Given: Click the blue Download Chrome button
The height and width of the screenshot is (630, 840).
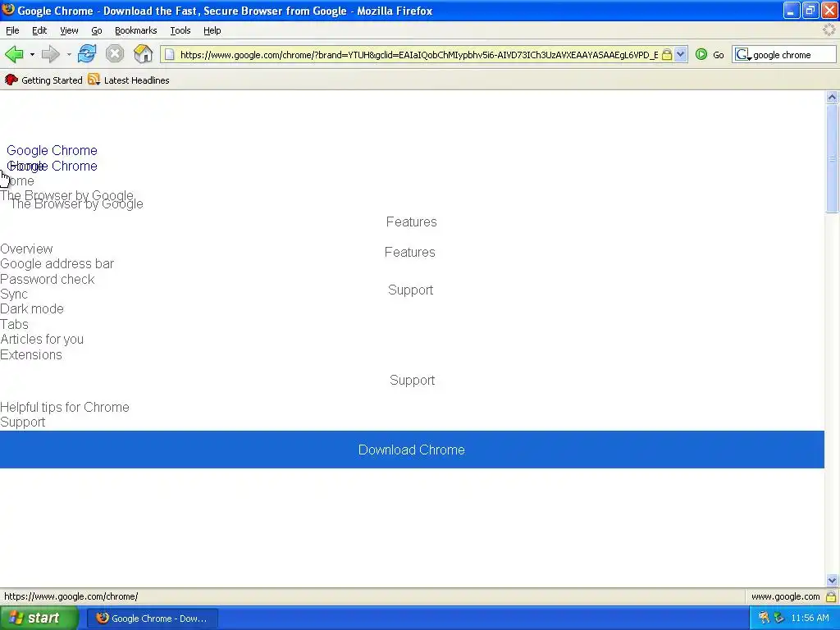Looking at the screenshot, I should tap(412, 450).
